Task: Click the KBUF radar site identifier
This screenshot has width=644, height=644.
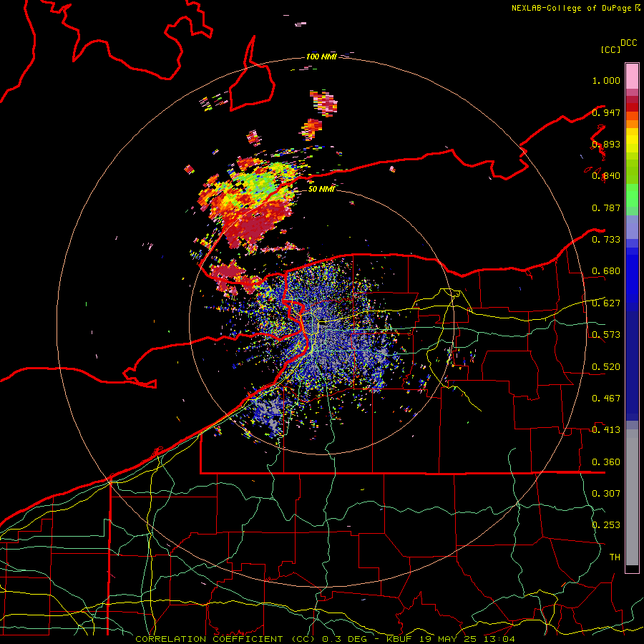Action: [x=401, y=639]
